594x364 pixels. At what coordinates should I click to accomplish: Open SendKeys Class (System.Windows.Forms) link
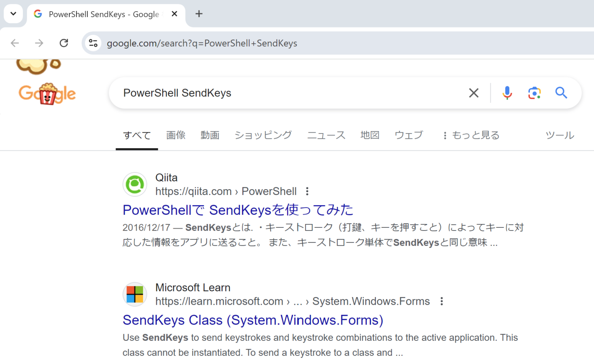click(x=253, y=320)
